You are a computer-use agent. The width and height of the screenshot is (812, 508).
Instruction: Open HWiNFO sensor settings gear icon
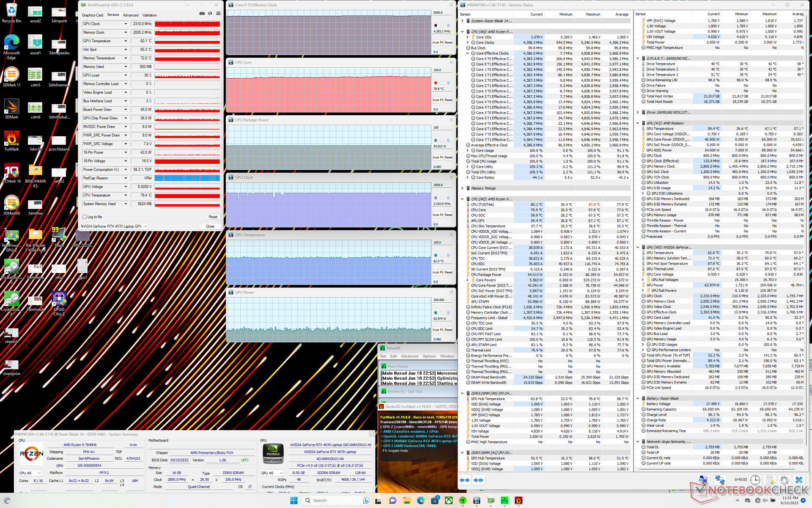click(784, 480)
